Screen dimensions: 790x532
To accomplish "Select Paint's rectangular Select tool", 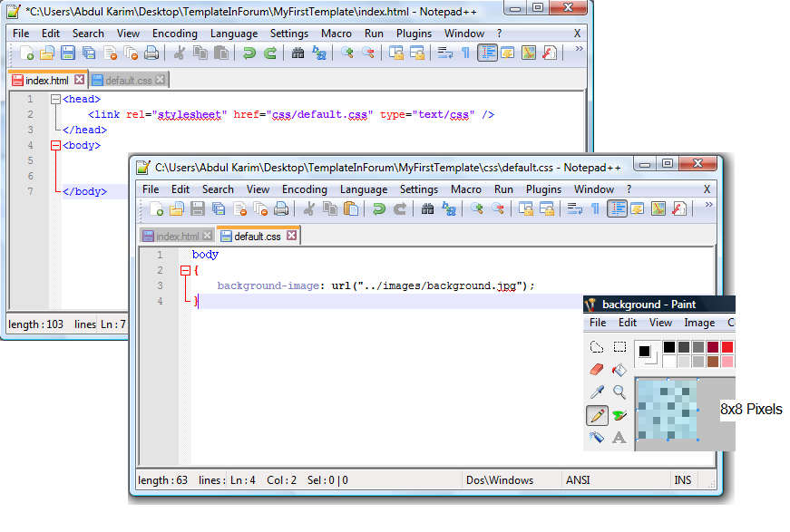I will pyautogui.click(x=619, y=347).
